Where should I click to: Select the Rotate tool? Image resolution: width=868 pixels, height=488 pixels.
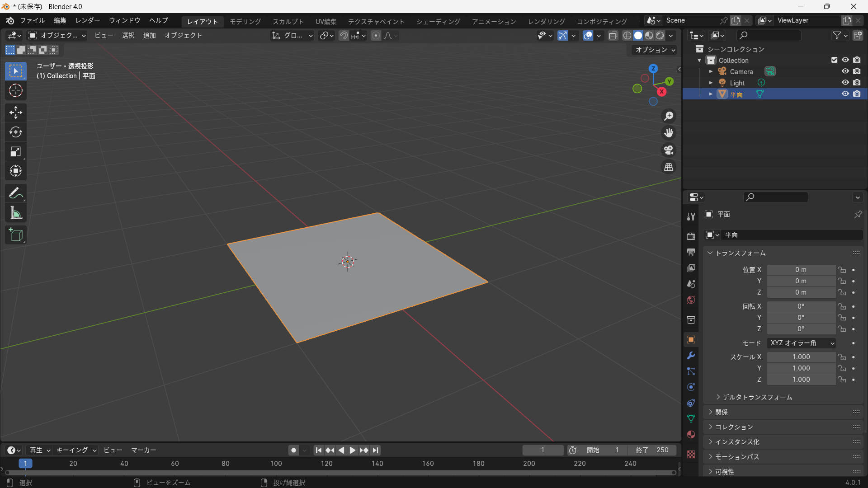16,132
